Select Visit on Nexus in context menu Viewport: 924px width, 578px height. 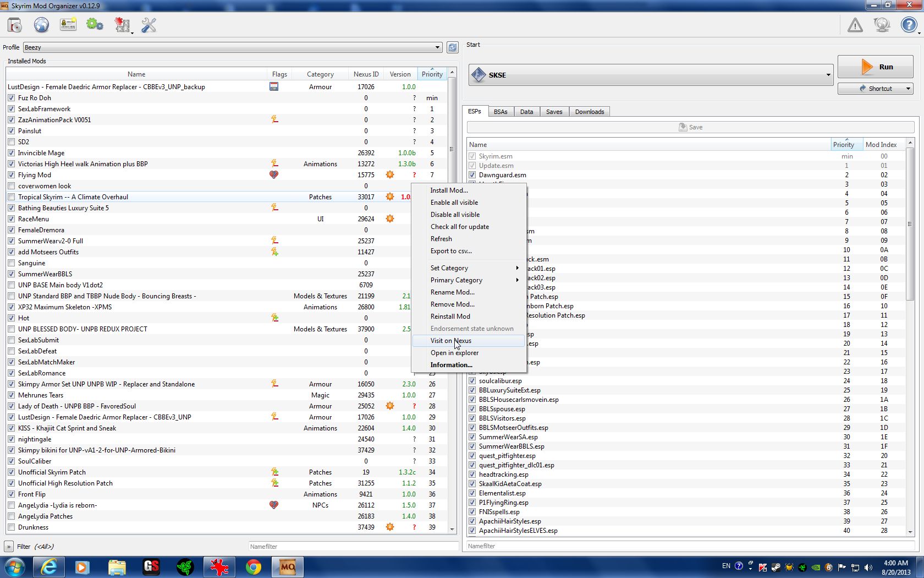click(x=450, y=341)
